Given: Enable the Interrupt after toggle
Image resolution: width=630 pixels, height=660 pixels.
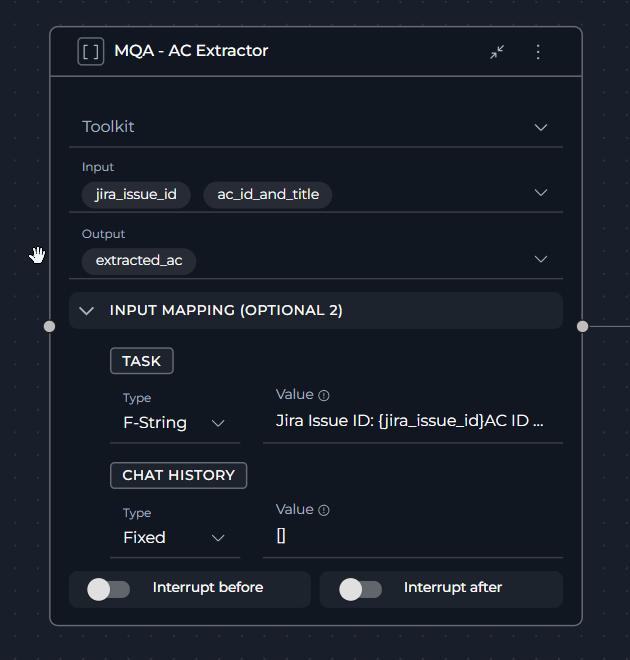Looking at the screenshot, I should 360,589.
